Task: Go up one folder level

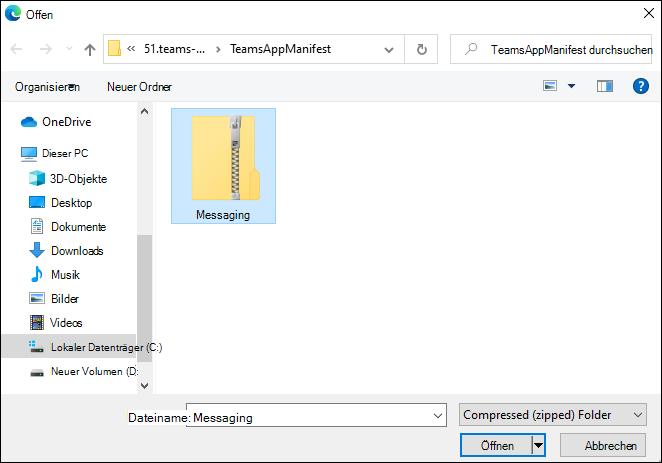Action: pos(90,49)
